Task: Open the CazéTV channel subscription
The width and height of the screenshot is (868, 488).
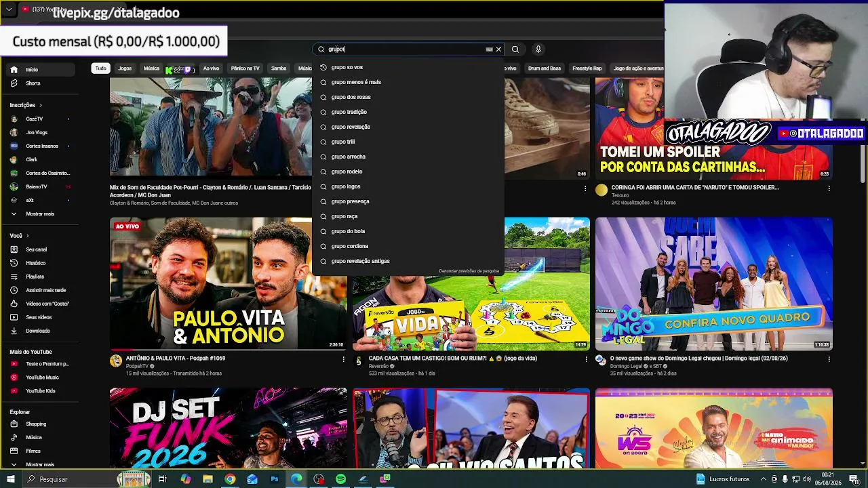Action: click(x=34, y=119)
